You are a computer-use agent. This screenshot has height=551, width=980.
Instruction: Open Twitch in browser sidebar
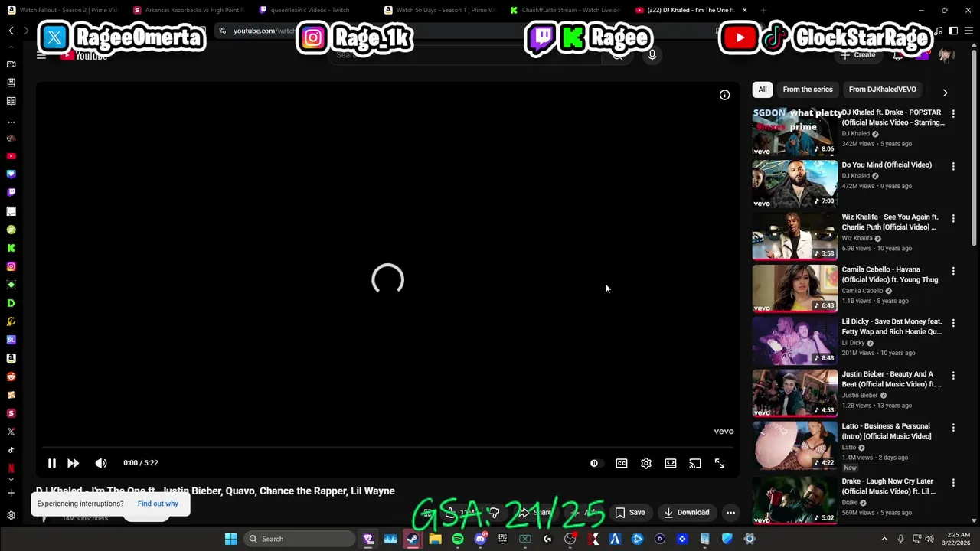pos(11,193)
